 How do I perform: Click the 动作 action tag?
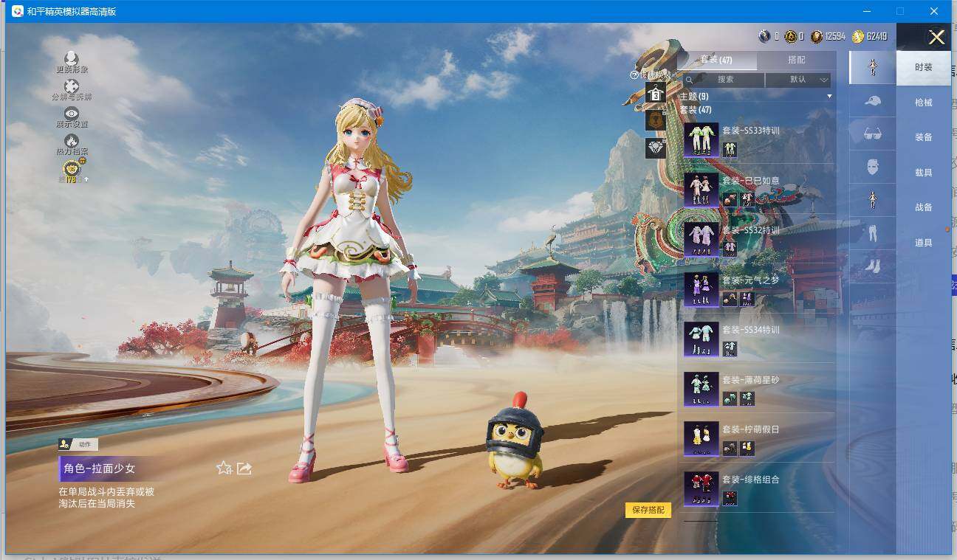click(x=78, y=444)
